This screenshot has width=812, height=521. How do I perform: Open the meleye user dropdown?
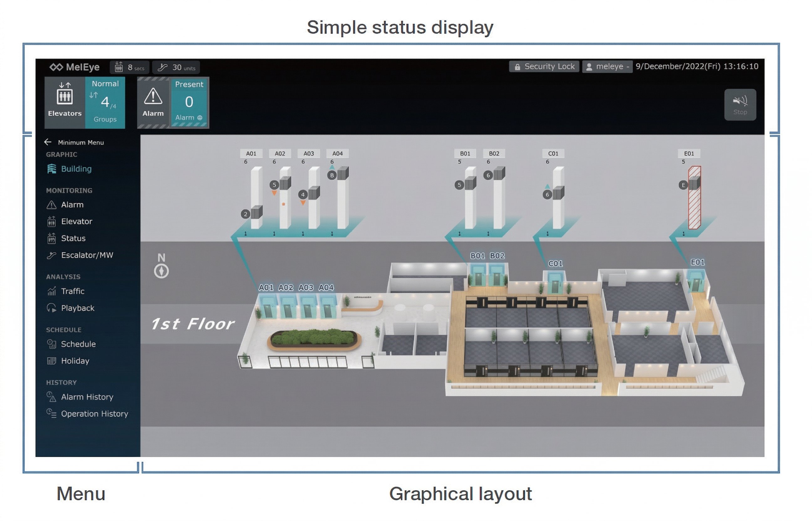[607, 66]
